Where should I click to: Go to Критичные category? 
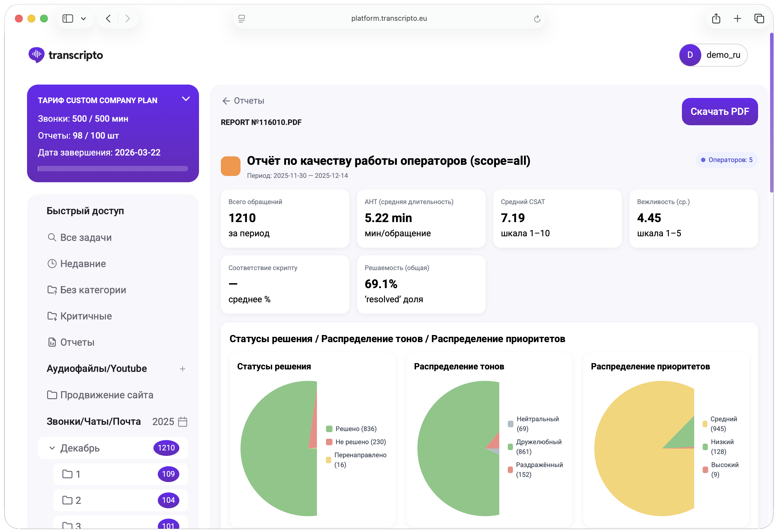86,316
